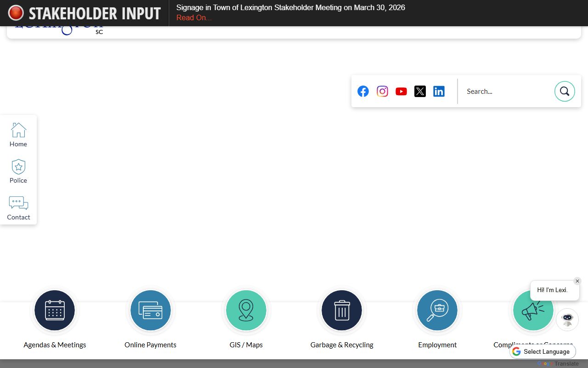Viewport: 588px width, 368px height.
Task: Click the Home icon in sidebar
Action: tap(18, 130)
